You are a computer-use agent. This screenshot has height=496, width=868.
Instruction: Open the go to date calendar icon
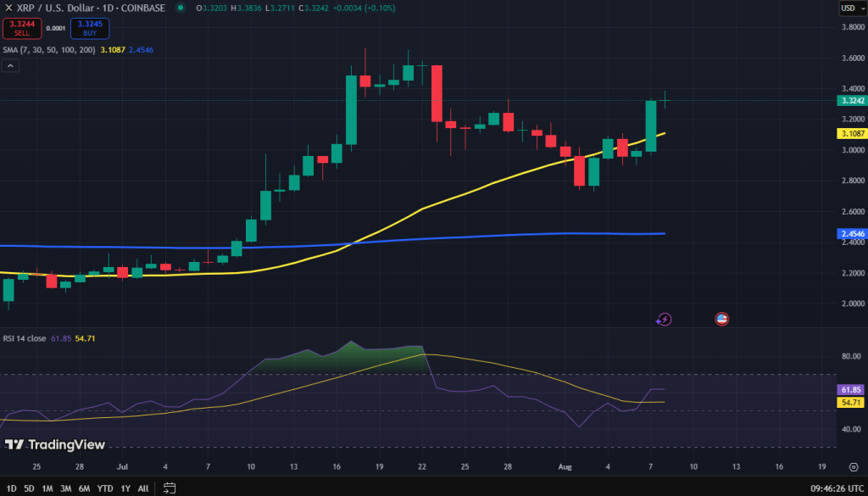(169, 488)
